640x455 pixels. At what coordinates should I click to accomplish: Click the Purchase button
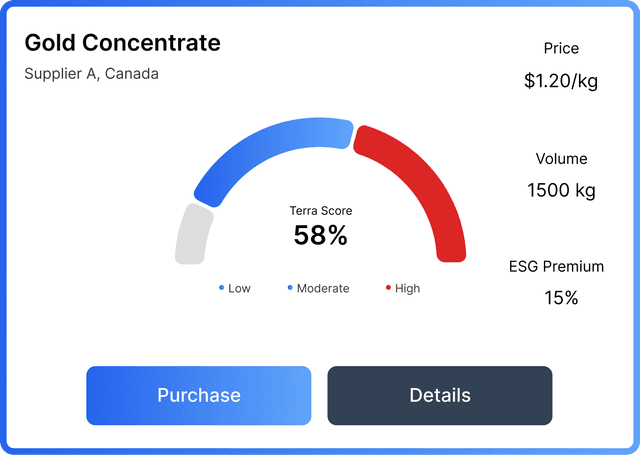click(x=198, y=395)
